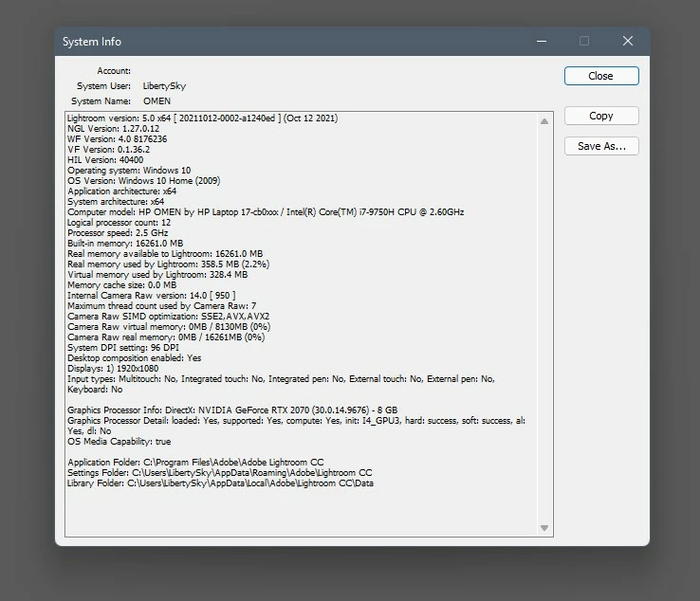Screen dimensions: 700x601
Task: Click the System Name value OMEN
Action: click(157, 101)
